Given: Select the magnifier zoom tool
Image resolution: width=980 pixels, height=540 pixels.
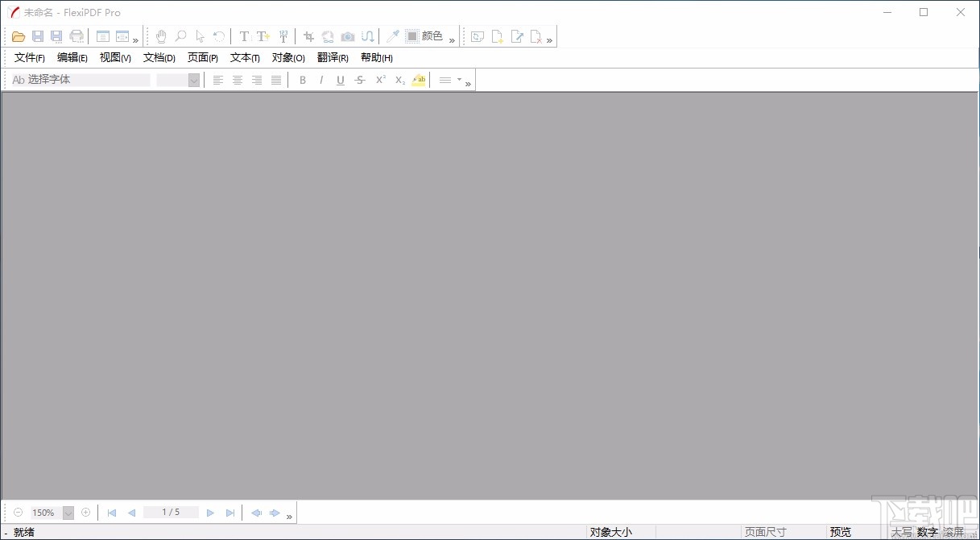Looking at the screenshot, I should 180,36.
